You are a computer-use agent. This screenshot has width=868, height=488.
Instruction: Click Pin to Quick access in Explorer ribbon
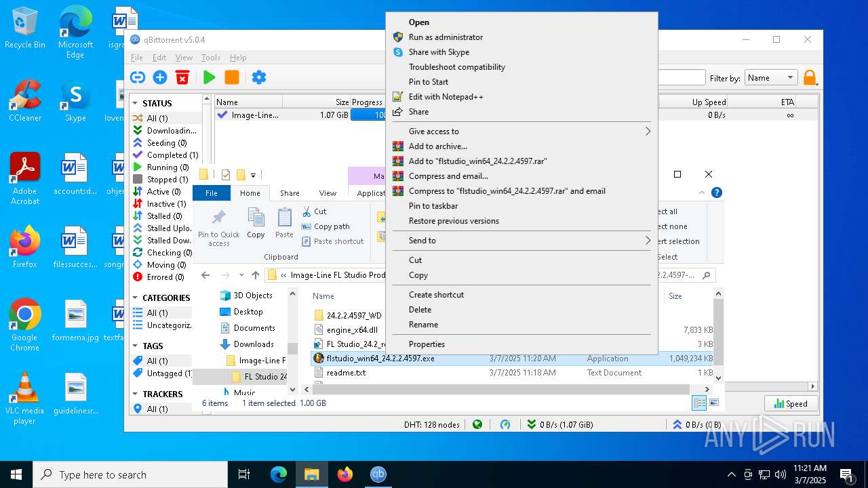tap(219, 228)
